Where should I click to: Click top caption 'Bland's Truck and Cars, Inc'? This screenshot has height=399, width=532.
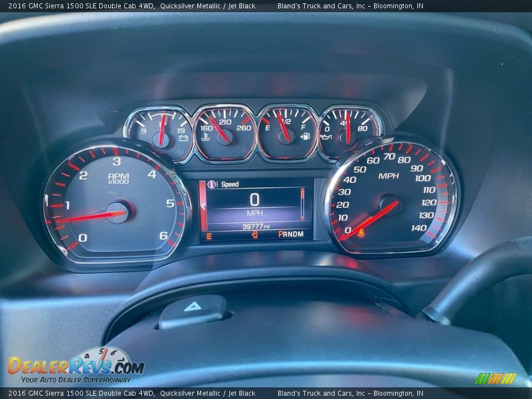click(x=321, y=6)
